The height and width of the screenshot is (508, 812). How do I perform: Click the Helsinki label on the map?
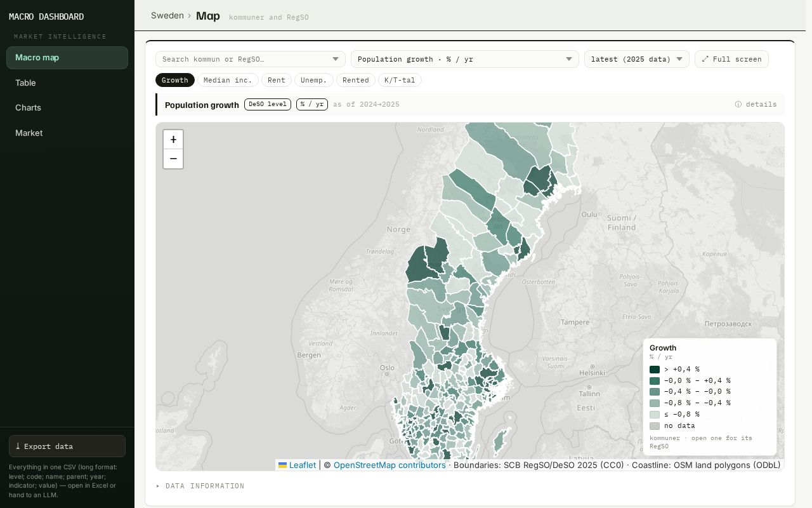click(x=592, y=373)
